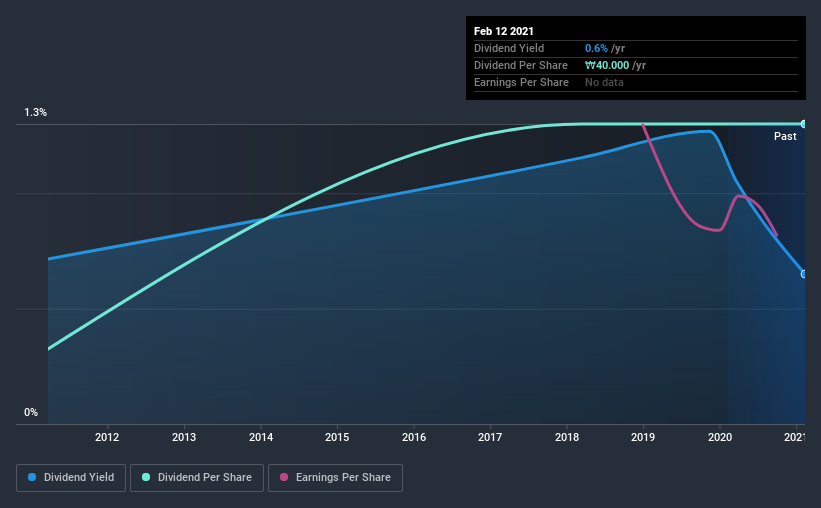Image resolution: width=821 pixels, height=508 pixels.
Task: Click the 2019 x-axis label
Action: [x=643, y=437]
